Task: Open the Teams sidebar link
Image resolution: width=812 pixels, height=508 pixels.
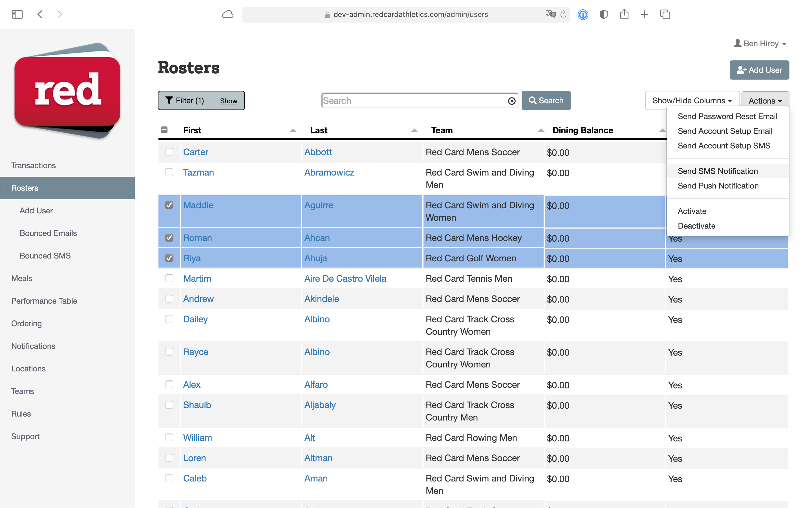Action: [23, 391]
